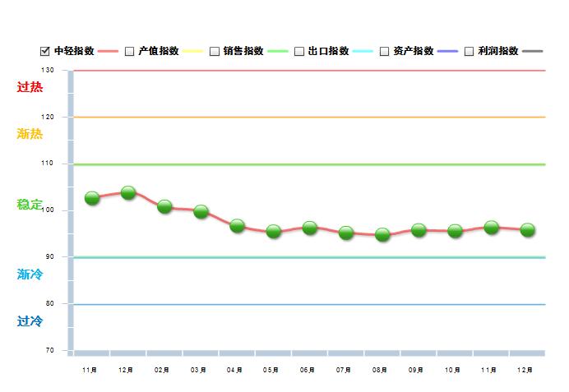Screen dimensions: 569x392
Task: Select the 06月 data marker
Action: (x=309, y=228)
